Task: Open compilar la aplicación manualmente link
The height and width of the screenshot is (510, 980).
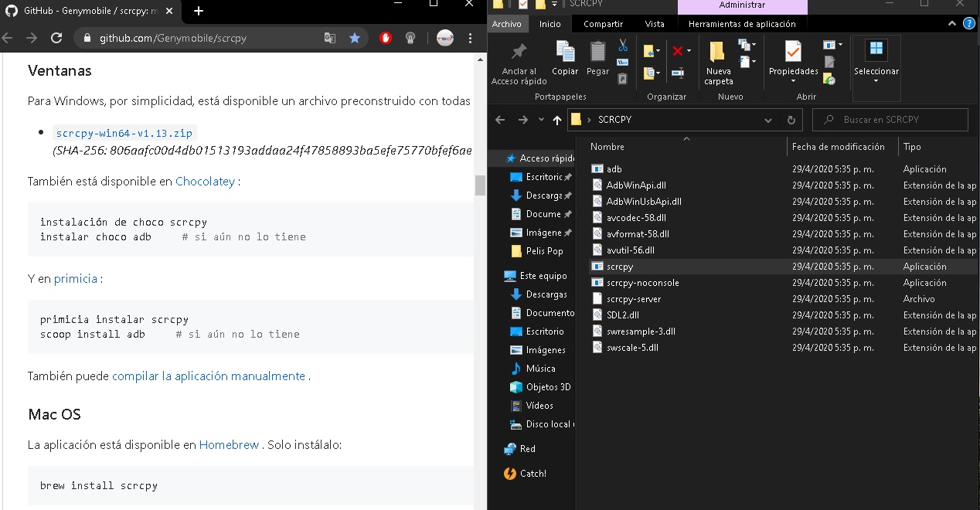Action: tap(209, 376)
